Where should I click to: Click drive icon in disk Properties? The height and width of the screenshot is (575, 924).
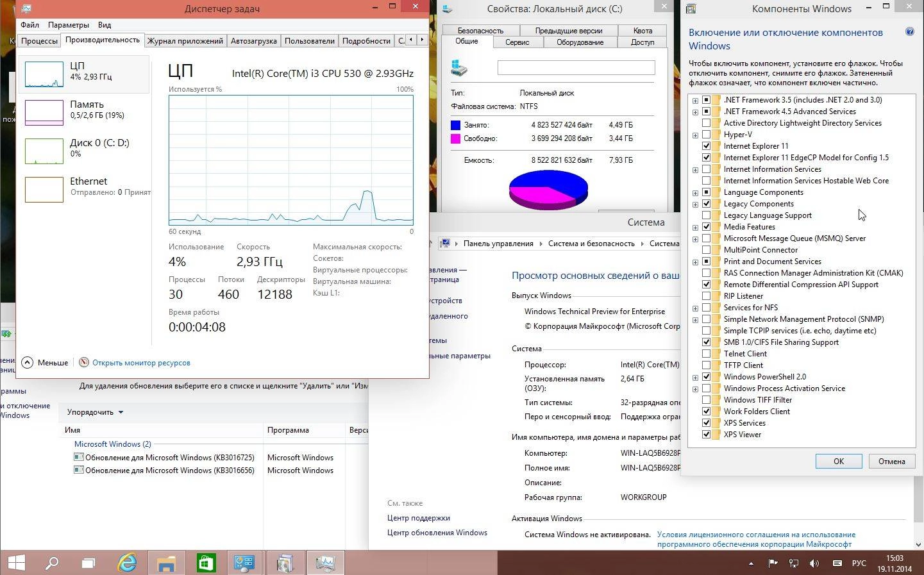click(x=459, y=67)
